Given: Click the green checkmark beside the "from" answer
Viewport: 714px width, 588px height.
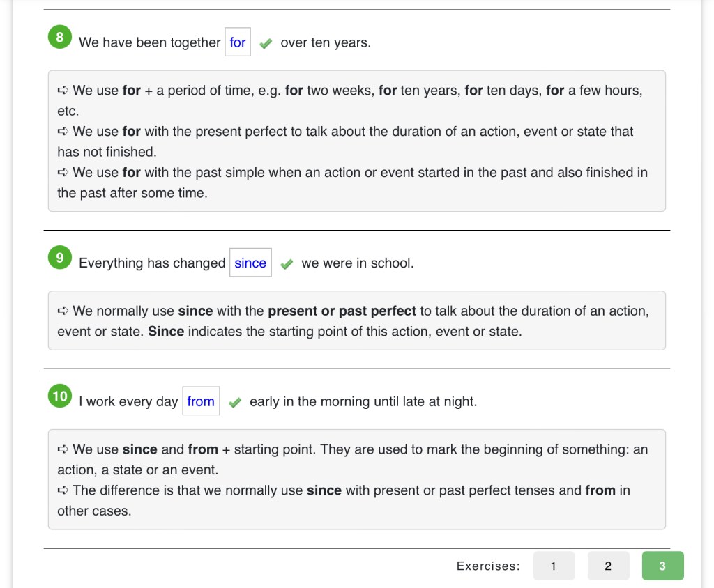Looking at the screenshot, I should coord(235,402).
